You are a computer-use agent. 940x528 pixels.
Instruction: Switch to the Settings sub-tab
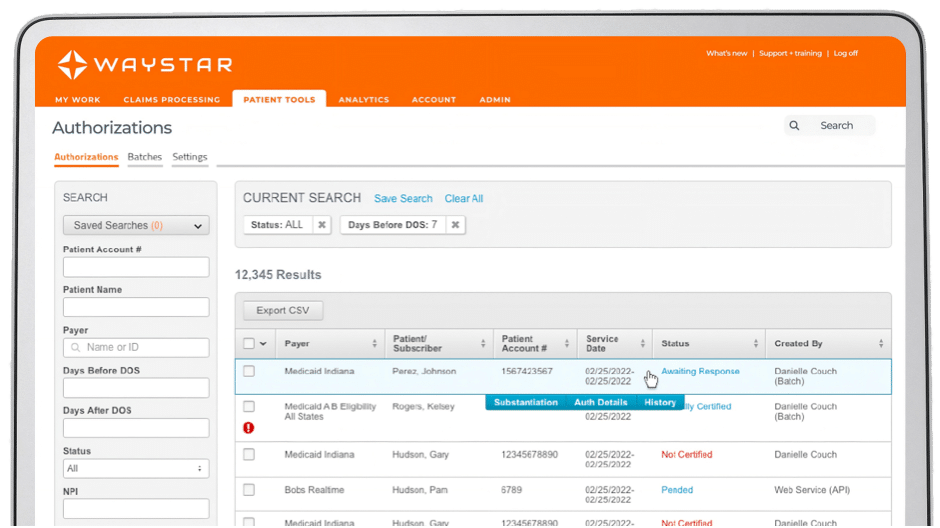click(189, 157)
